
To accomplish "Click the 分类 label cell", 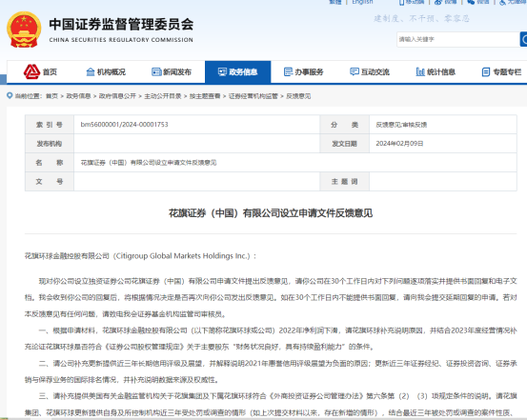I will click(344, 125).
